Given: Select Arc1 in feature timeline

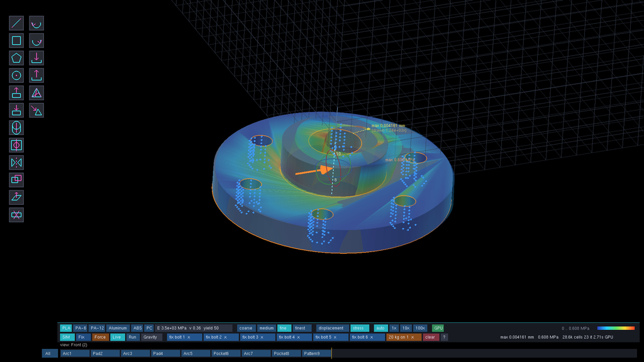Looking at the screenshot, I should point(75,353).
